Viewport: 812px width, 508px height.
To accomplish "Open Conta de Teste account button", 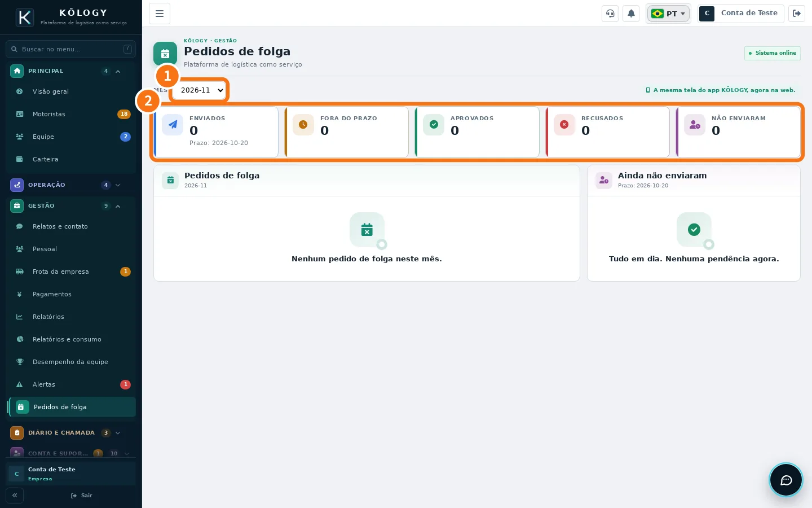I will click(x=741, y=14).
